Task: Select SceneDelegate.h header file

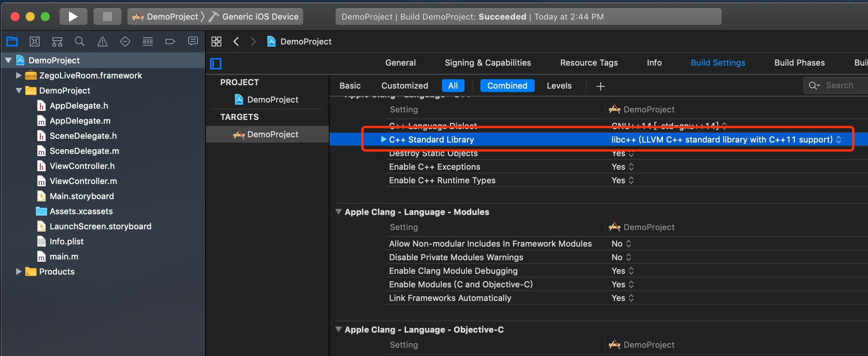Action: click(x=77, y=136)
